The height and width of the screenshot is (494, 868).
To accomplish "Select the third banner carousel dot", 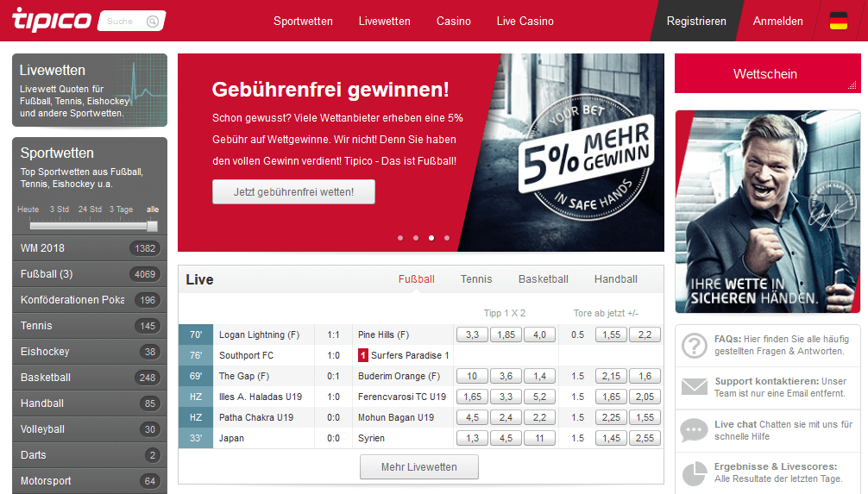I will pyautogui.click(x=431, y=238).
